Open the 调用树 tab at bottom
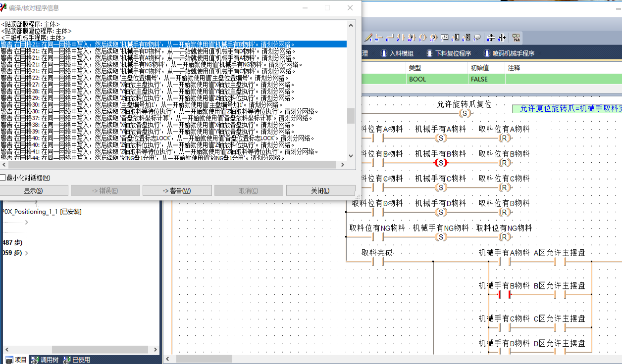This screenshot has height=364, width=622. click(45, 360)
